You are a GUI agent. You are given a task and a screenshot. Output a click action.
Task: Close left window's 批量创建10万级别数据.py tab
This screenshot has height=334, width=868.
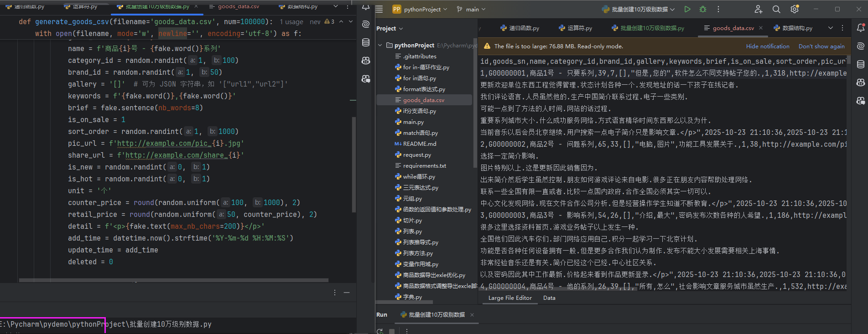pyautogui.click(x=196, y=6)
